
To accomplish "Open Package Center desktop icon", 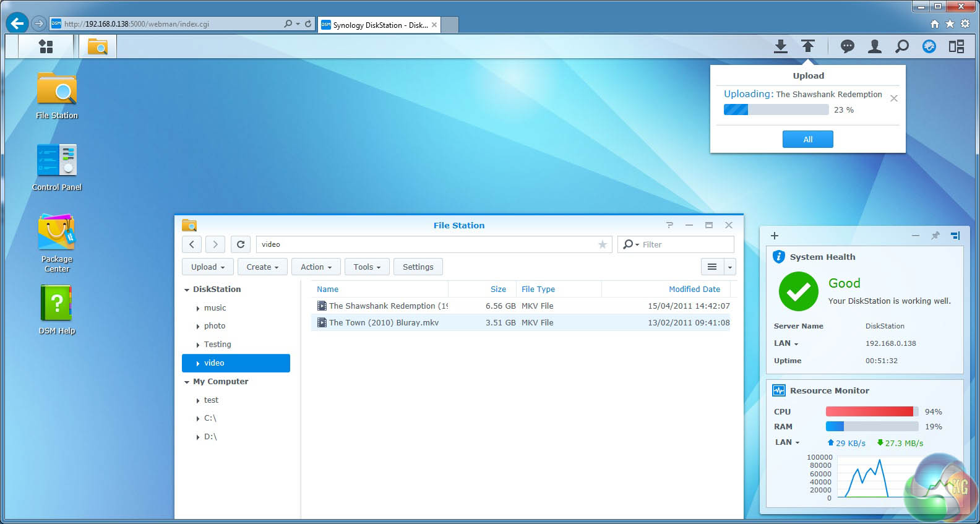I will coord(56,234).
